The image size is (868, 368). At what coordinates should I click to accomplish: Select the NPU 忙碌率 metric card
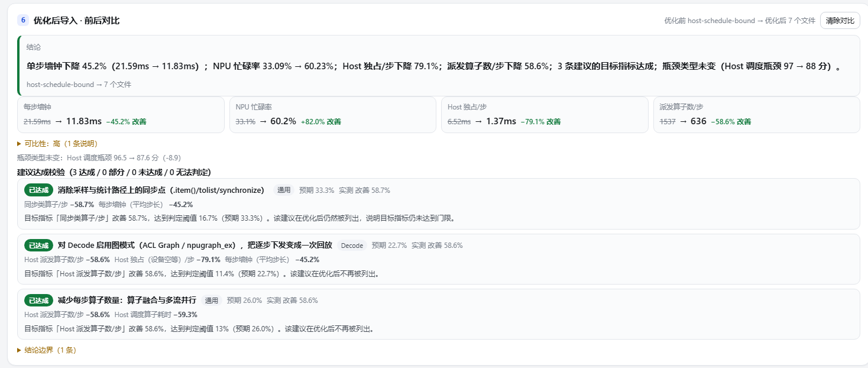click(333, 115)
